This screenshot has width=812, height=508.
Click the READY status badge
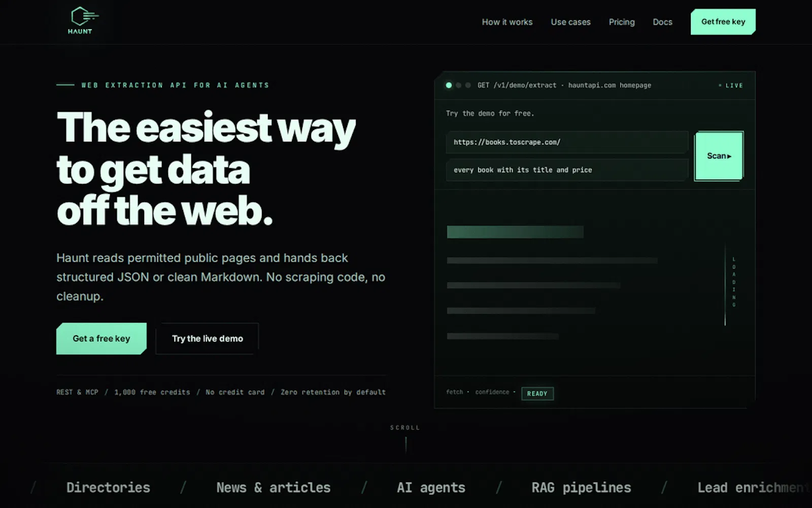point(537,394)
